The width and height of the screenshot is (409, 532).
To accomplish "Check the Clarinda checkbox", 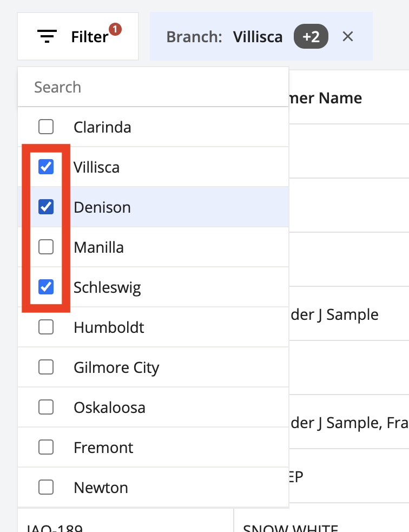I will (x=46, y=127).
